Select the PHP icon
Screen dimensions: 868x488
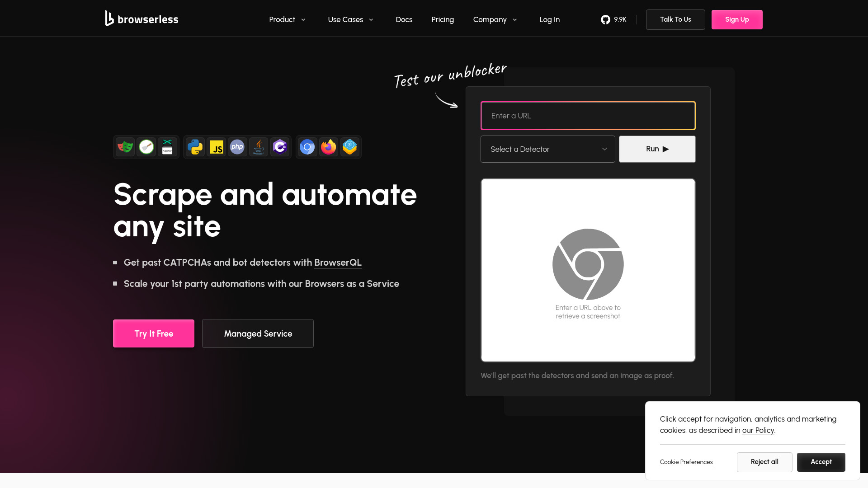(237, 147)
